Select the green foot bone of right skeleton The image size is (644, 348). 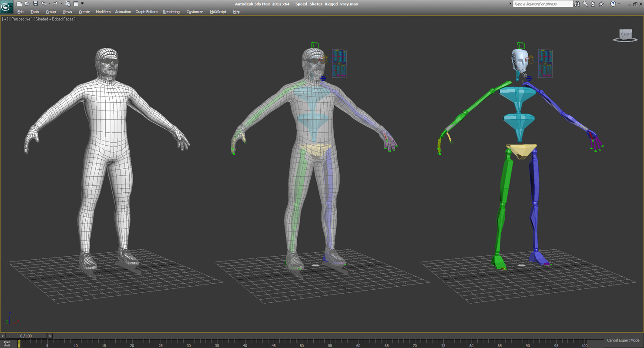(499, 261)
